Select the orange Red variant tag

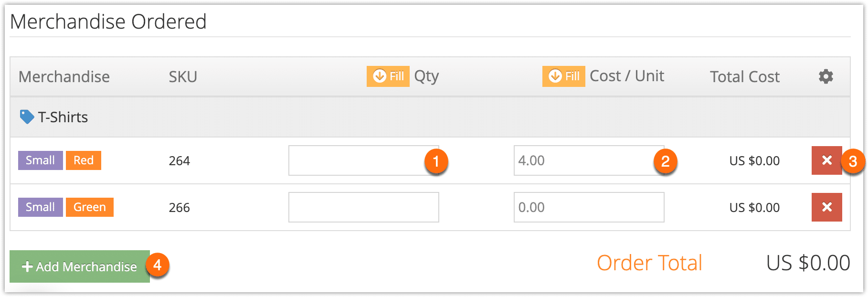pos(84,160)
